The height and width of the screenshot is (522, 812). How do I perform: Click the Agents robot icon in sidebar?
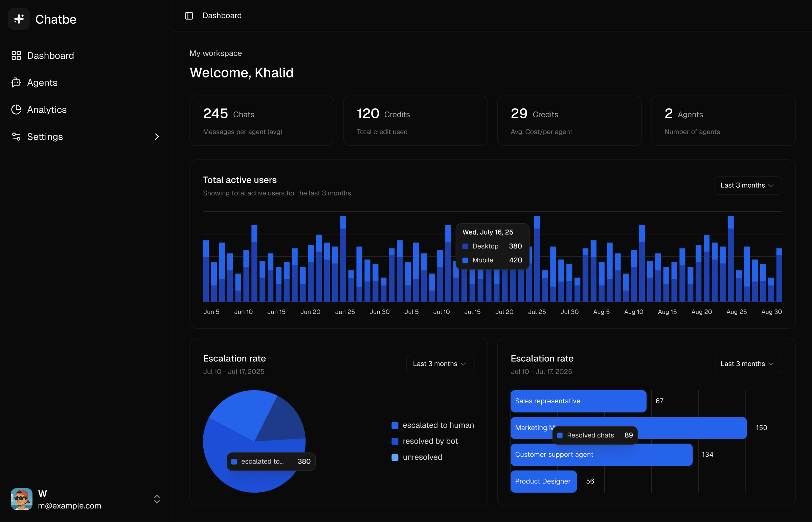click(x=16, y=82)
